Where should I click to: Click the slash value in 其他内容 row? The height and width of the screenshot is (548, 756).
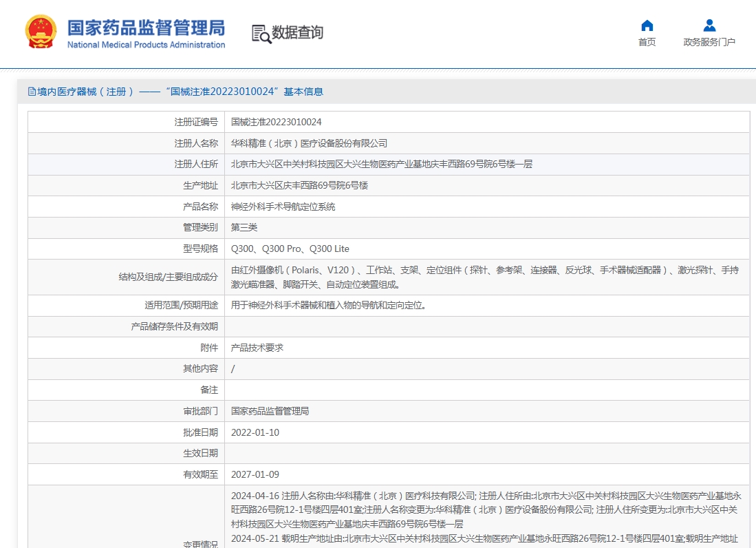pos(233,369)
